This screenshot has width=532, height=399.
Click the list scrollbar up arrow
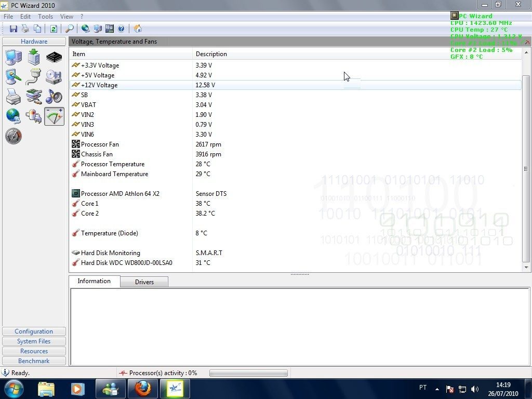(526, 52)
